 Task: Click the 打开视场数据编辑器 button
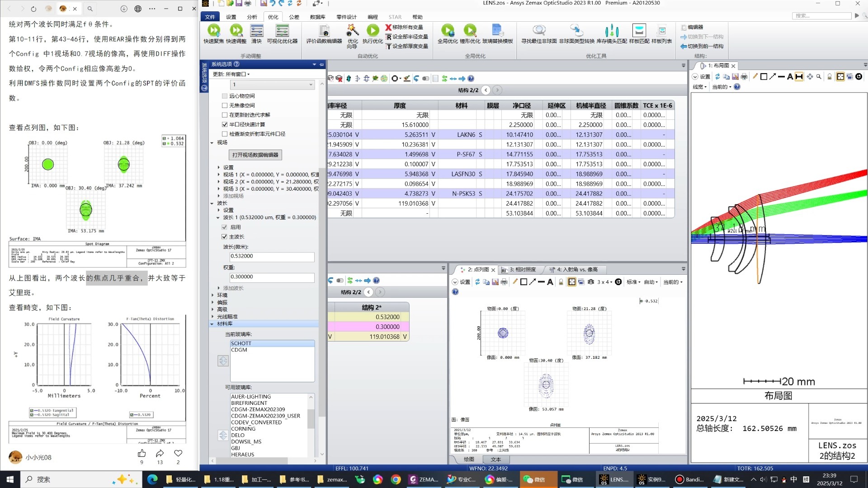(255, 155)
